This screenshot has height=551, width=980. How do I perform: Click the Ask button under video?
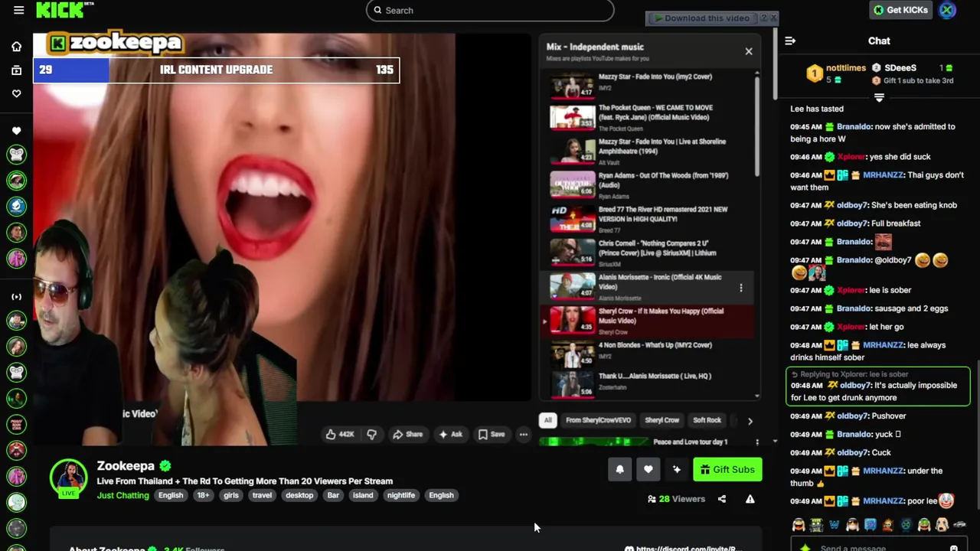point(450,435)
